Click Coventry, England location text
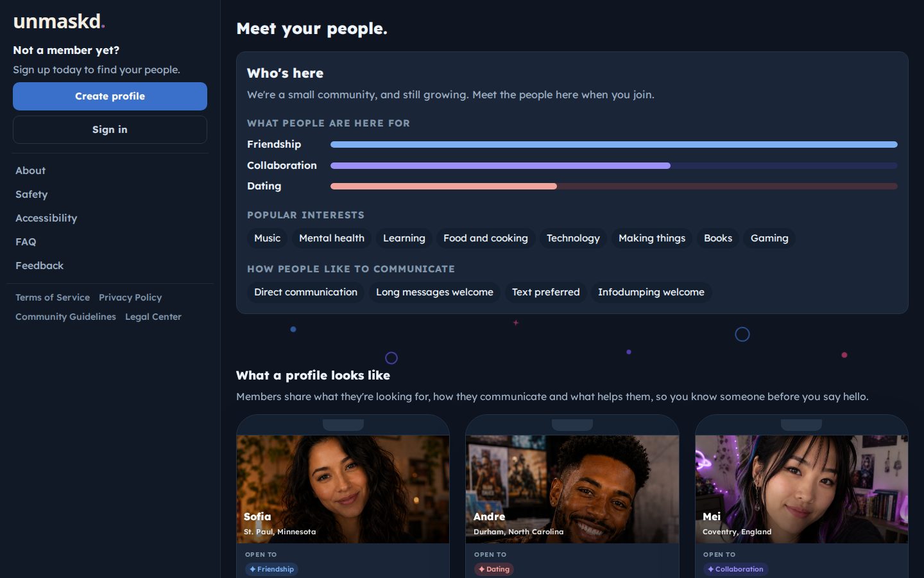924x578 pixels. pyautogui.click(x=737, y=532)
